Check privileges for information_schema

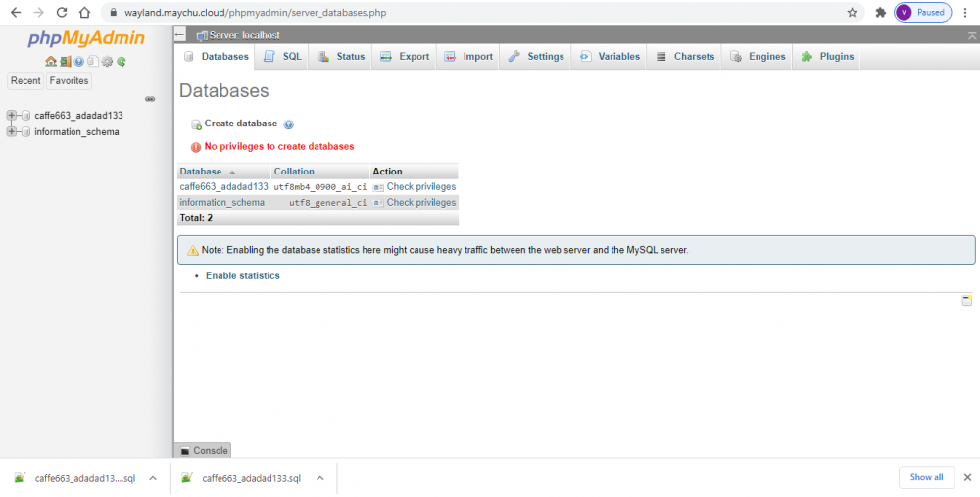(x=415, y=203)
